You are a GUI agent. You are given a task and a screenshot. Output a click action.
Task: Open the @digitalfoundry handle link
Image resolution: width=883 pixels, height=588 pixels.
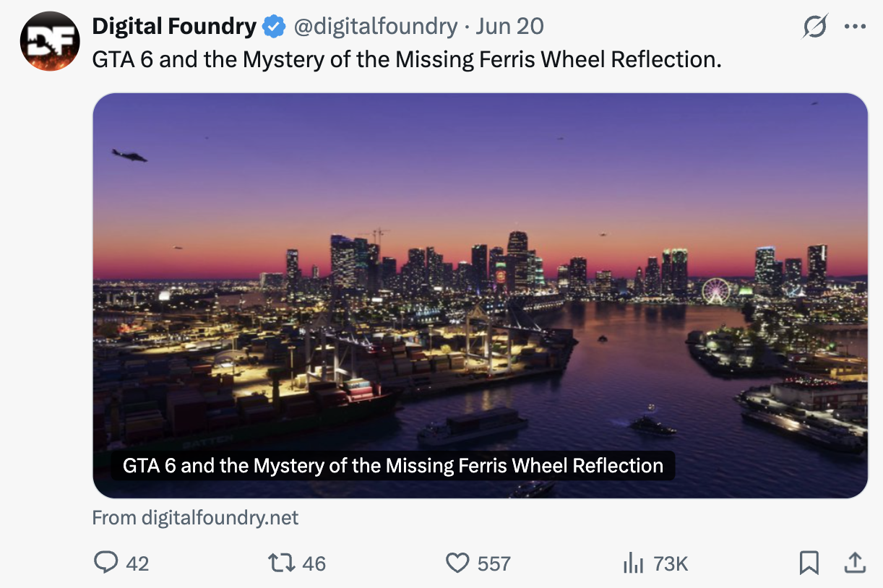click(375, 27)
